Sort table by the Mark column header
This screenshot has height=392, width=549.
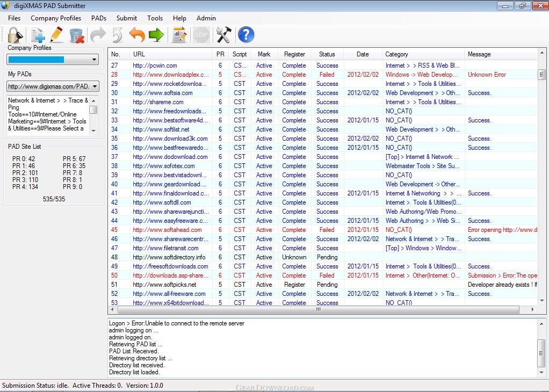pos(264,54)
